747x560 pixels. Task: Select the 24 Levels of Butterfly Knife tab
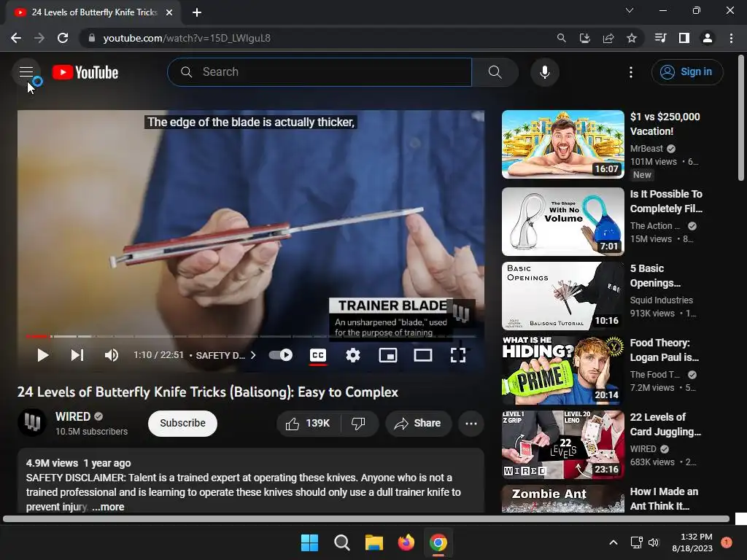93,12
